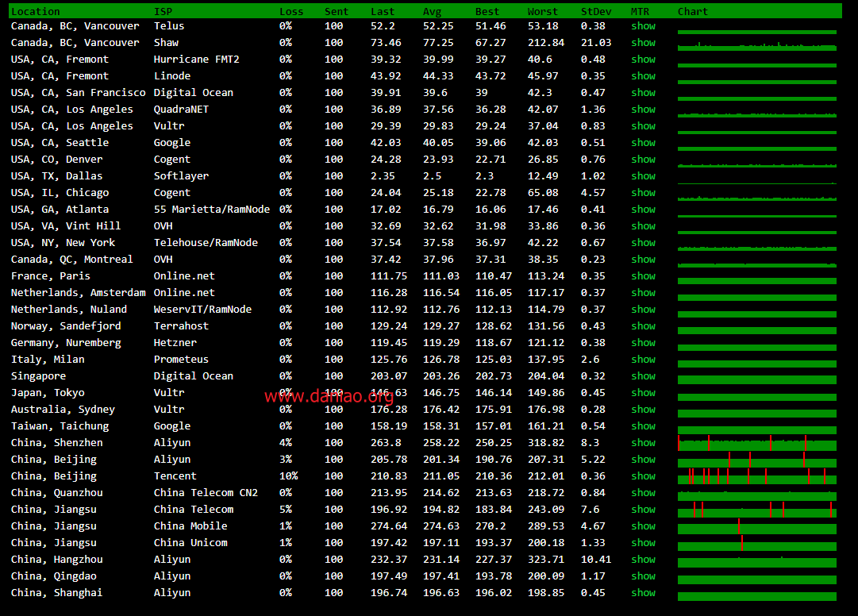Open MTR show link for Shaw row
This screenshot has height=616, width=858.
(x=643, y=43)
